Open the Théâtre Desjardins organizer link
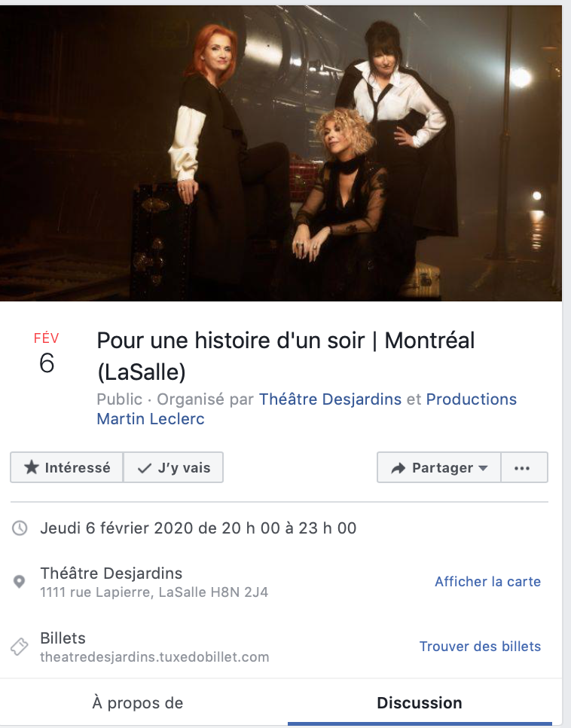The height and width of the screenshot is (728, 571). click(330, 399)
